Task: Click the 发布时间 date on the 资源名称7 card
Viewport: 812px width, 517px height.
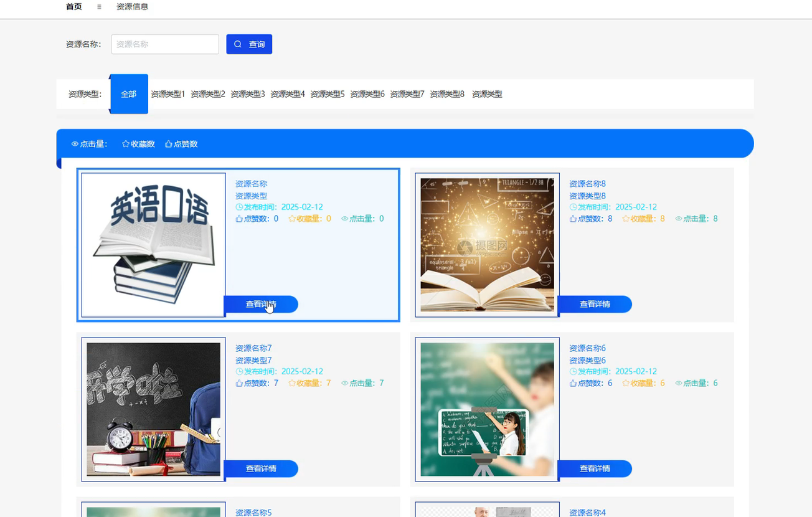Action: [279, 371]
